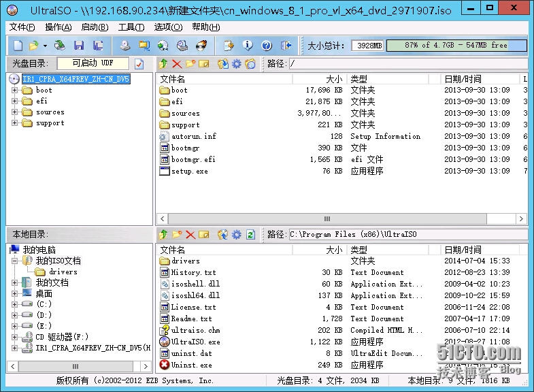Screen dimensions: 534x392
Task: Go up one level in local pane
Action: tap(163, 234)
